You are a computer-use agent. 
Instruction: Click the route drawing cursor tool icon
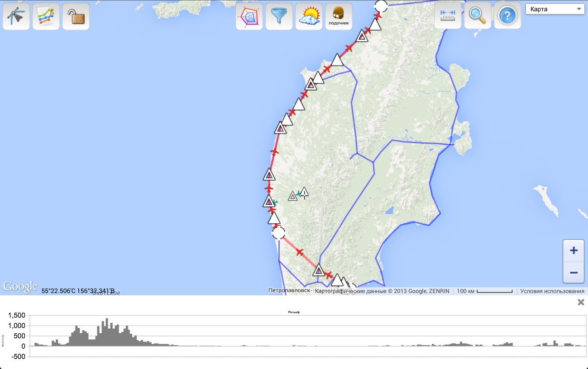(16, 16)
